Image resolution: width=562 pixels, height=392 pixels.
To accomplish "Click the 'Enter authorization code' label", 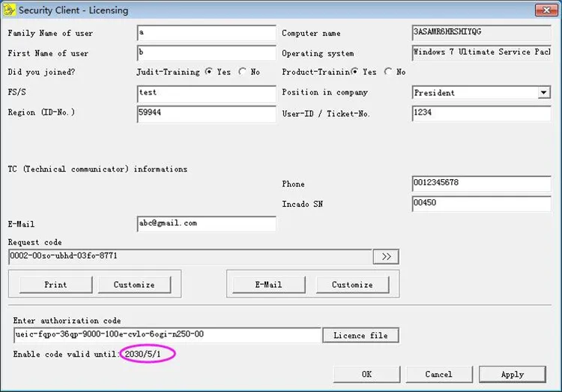I will point(67,321).
